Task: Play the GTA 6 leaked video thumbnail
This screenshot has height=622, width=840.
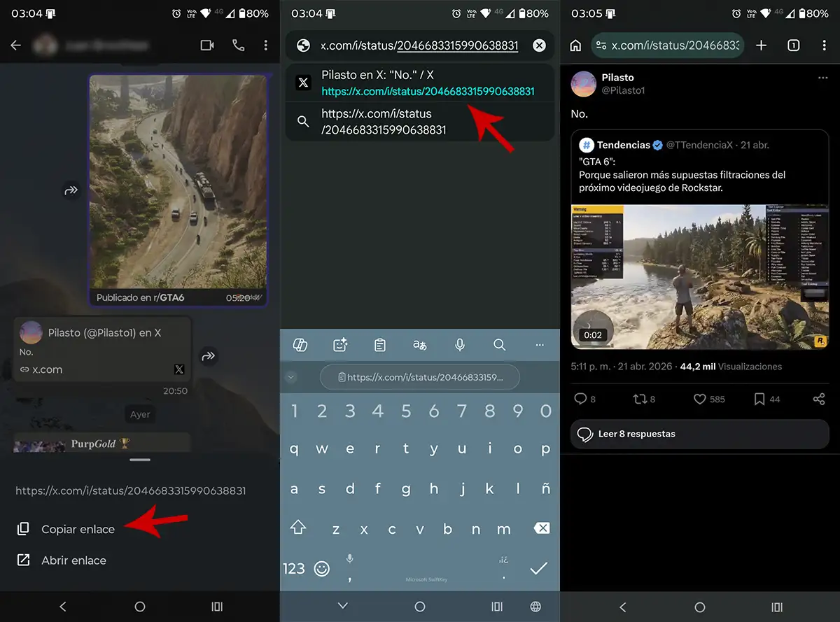Action: click(x=699, y=276)
